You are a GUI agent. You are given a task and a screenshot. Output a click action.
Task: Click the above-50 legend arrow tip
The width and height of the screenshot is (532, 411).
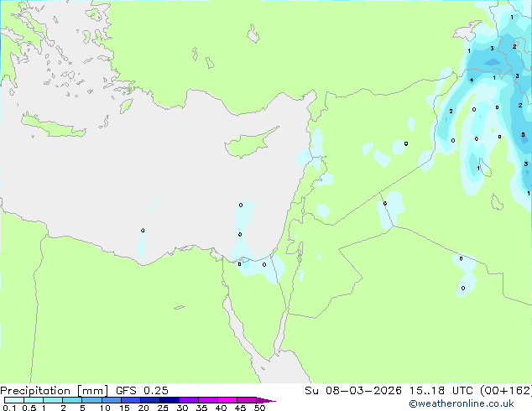[266, 400]
